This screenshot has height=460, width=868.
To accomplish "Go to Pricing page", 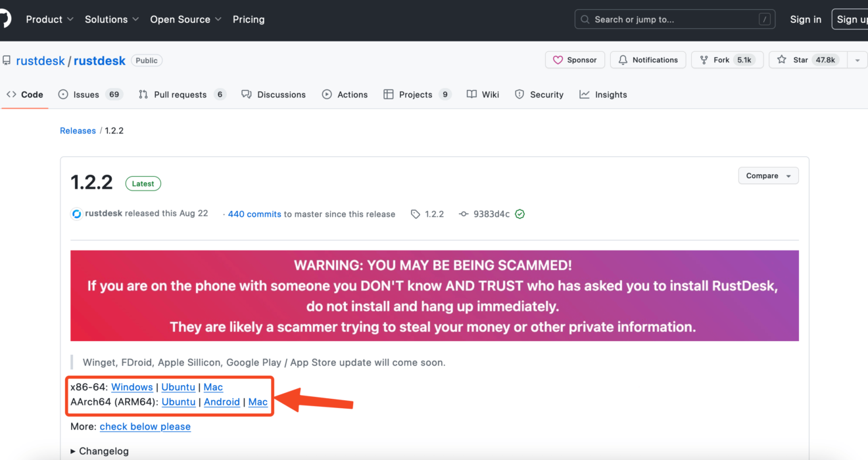I will coord(249,19).
